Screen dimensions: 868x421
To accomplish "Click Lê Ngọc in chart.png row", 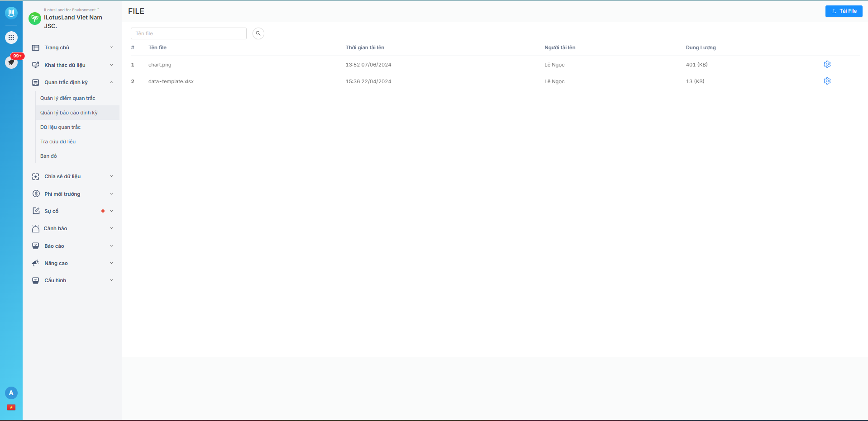I will point(554,65).
